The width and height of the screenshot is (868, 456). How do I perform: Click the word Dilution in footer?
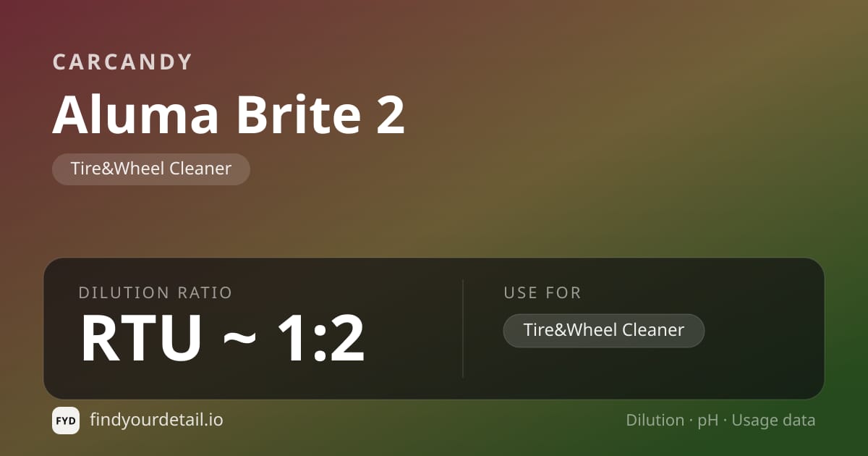[655, 421]
